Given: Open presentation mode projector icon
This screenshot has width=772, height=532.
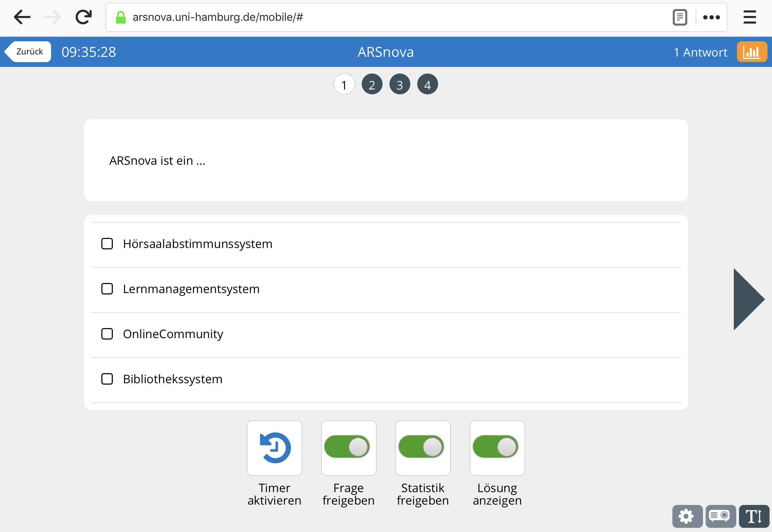Looking at the screenshot, I should pos(721,516).
